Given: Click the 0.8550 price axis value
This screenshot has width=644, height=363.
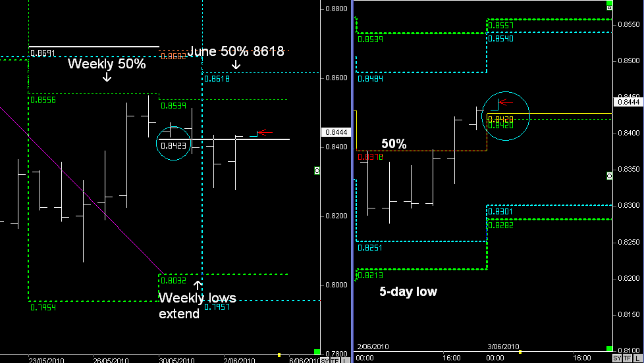Looking at the screenshot, I should (x=630, y=24).
